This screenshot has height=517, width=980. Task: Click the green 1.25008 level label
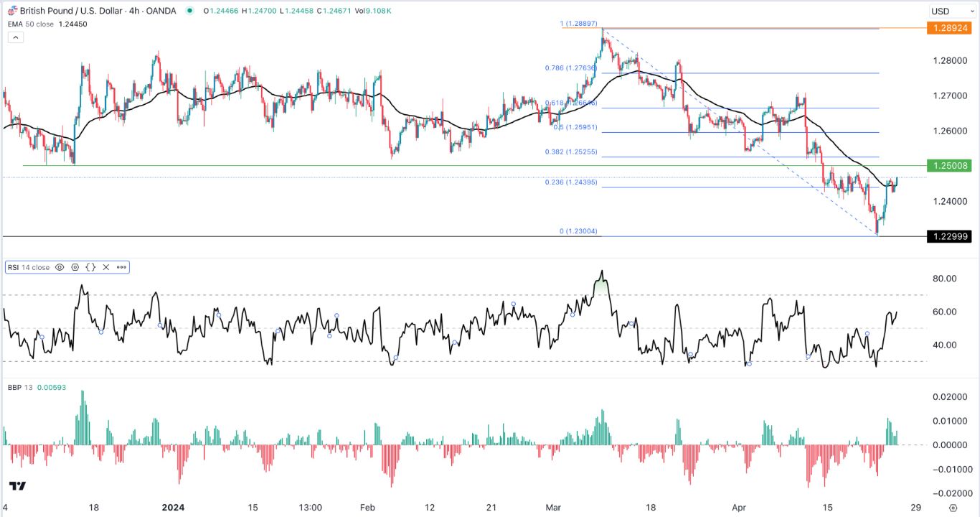coord(950,165)
